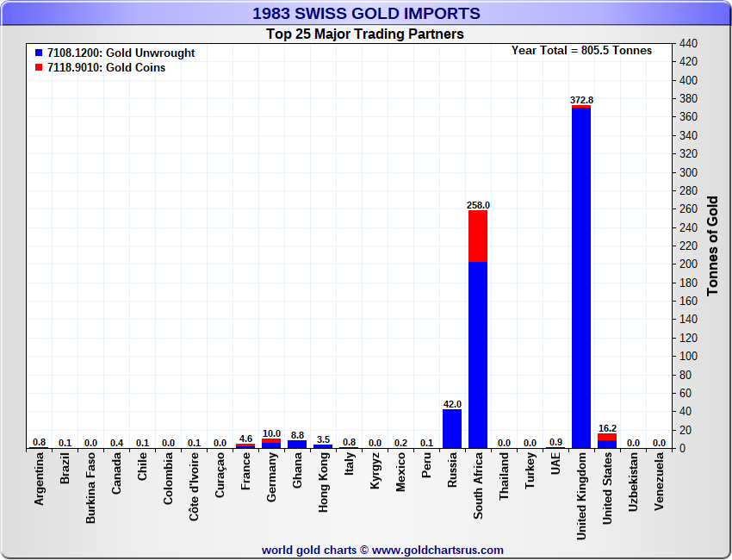Click the Italy axis label
This screenshot has height=560, width=732.
tap(349, 464)
